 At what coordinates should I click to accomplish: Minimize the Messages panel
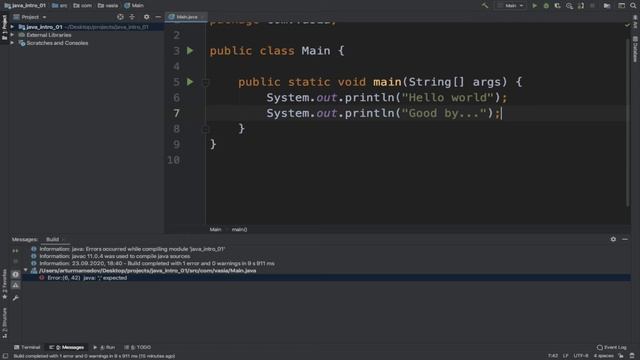point(625,239)
